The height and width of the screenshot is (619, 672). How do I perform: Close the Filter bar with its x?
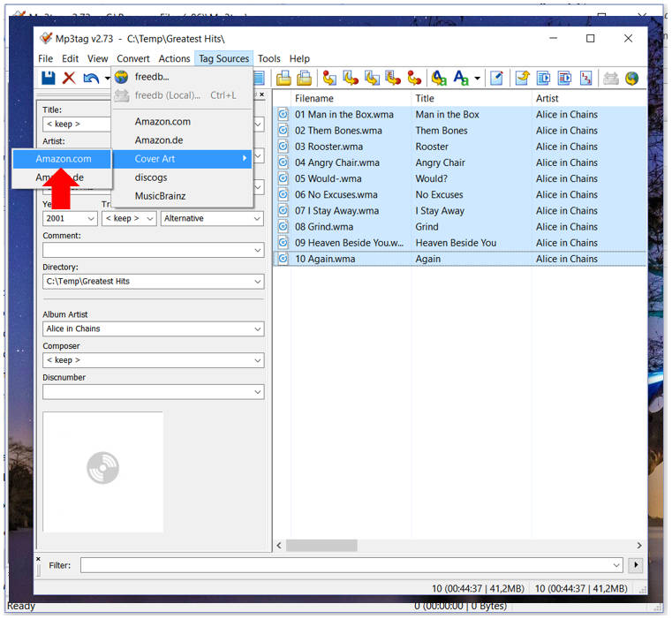pyautogui.click(x=38, y=559)
